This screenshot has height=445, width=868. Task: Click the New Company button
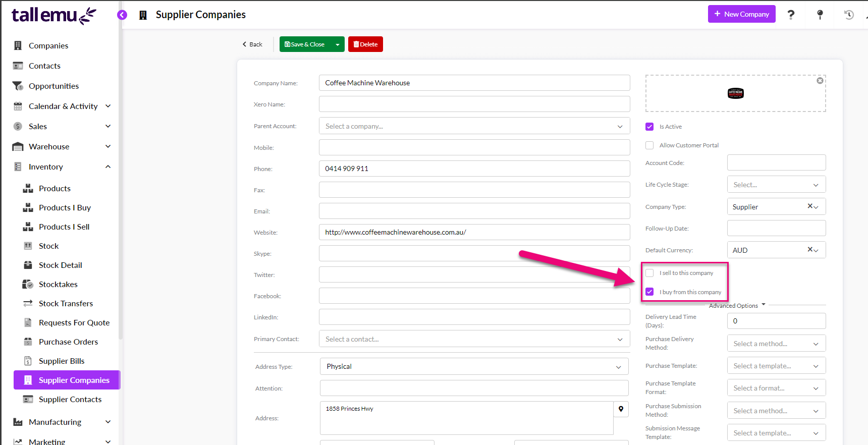click(741, 14)
